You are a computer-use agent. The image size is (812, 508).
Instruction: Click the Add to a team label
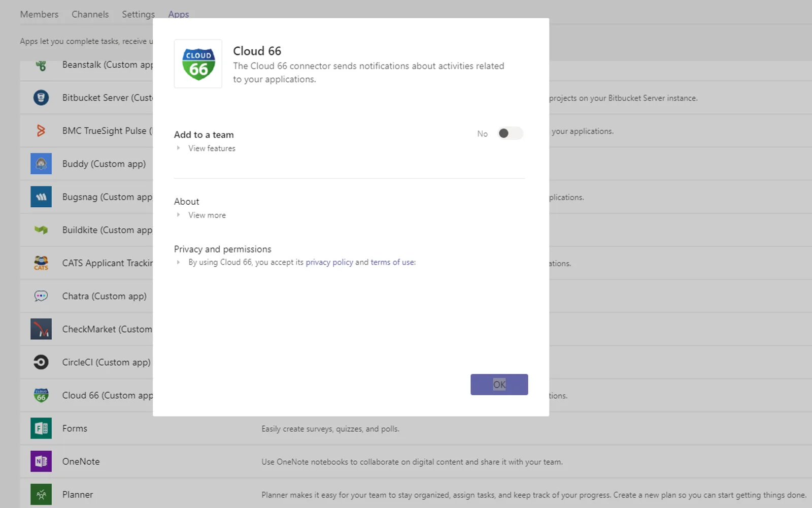pyautogui.click(x=204, y=135)
